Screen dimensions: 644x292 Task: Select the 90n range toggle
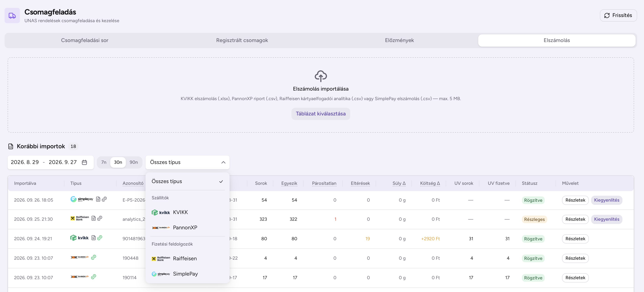[x=134, y=162]
